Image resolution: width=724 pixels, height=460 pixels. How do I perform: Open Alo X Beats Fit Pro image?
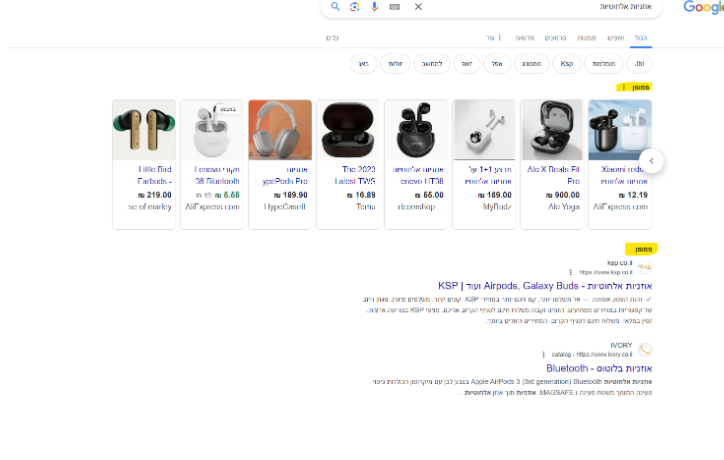pos(552,130)
